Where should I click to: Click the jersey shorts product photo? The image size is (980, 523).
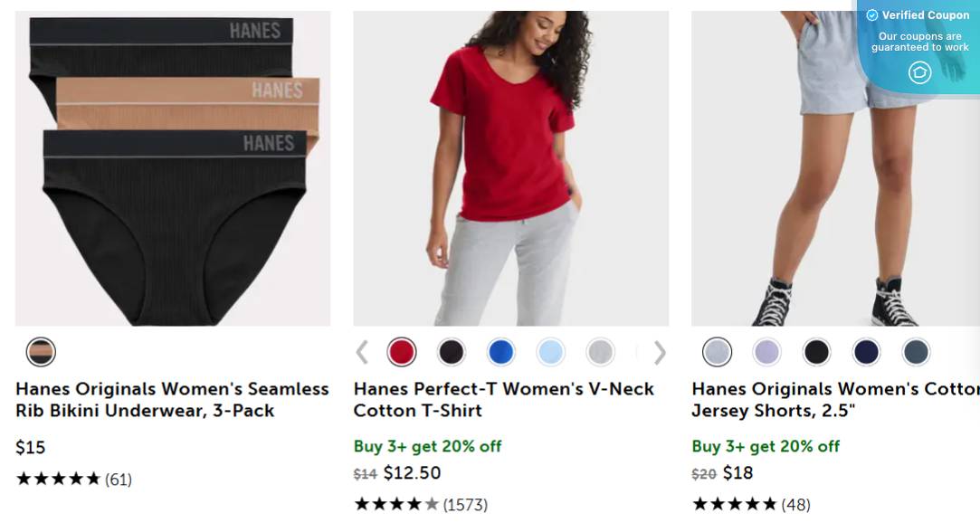tap(835, 167)
